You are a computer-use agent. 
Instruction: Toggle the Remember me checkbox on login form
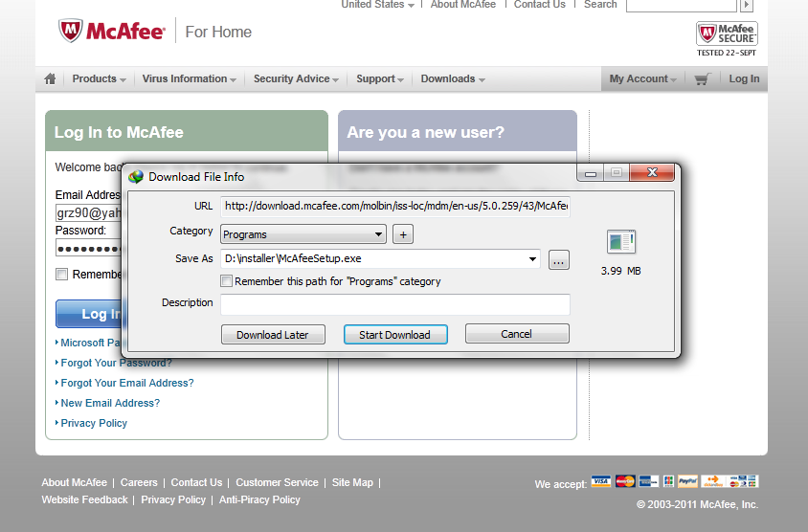pyautogui.click(x=62, y=274)
